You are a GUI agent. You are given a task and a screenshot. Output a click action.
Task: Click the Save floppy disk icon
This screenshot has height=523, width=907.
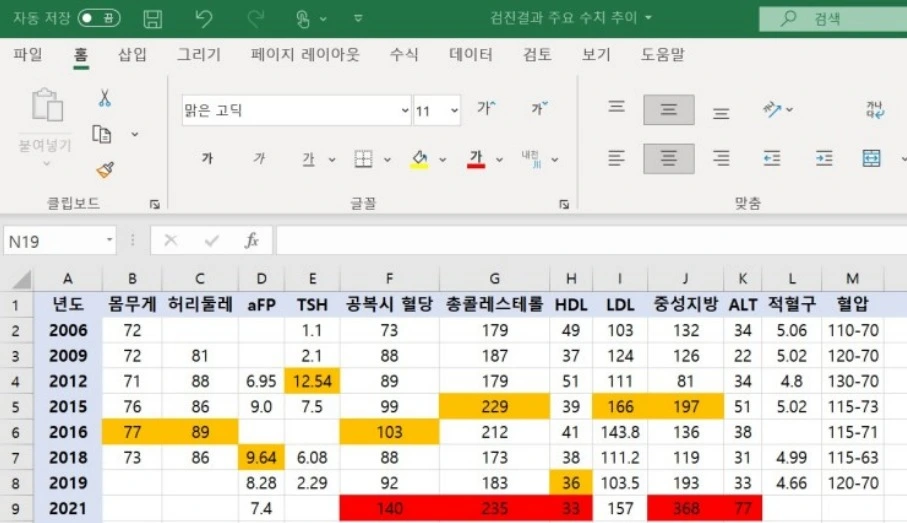pyautogui.click(x=153, y=19)
